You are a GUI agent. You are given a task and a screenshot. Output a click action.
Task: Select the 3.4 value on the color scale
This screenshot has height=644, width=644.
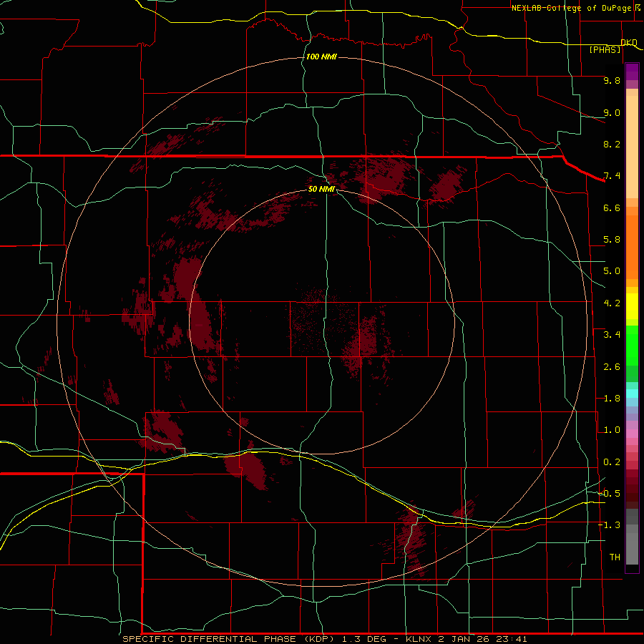(612, 335)
